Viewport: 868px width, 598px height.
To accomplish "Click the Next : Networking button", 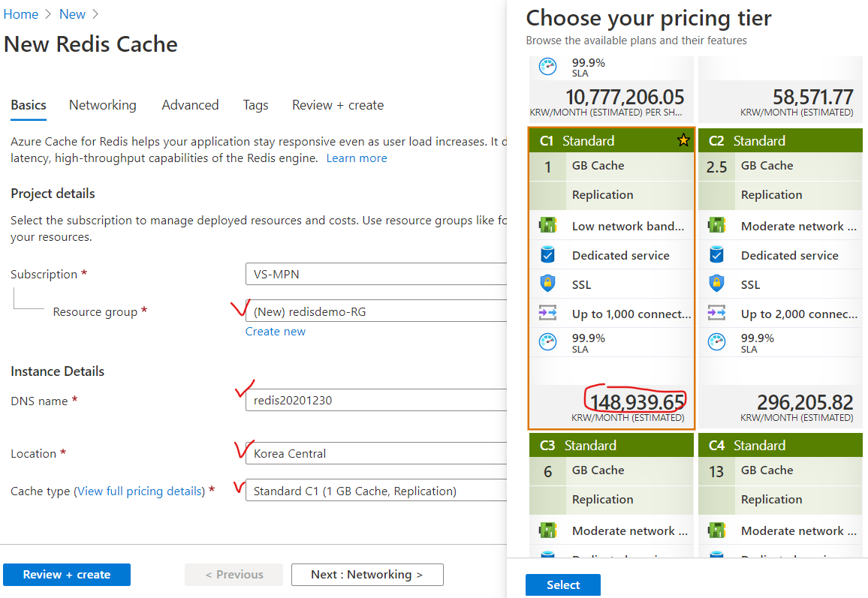I will pyautogui.click(x=367, y=575).
